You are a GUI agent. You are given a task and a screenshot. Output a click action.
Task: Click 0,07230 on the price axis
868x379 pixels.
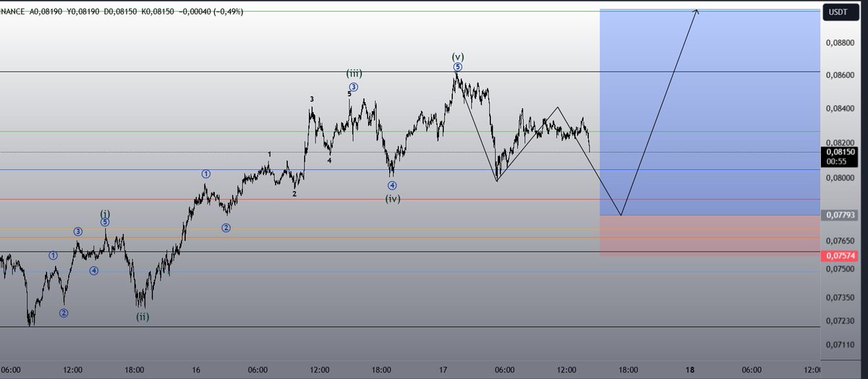click(840, 320)
